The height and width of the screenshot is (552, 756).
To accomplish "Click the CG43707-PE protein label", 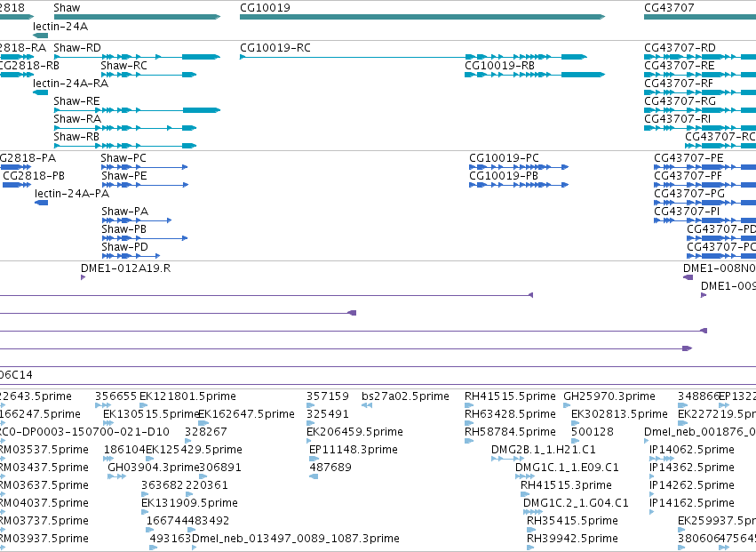I will click(688, 158).
